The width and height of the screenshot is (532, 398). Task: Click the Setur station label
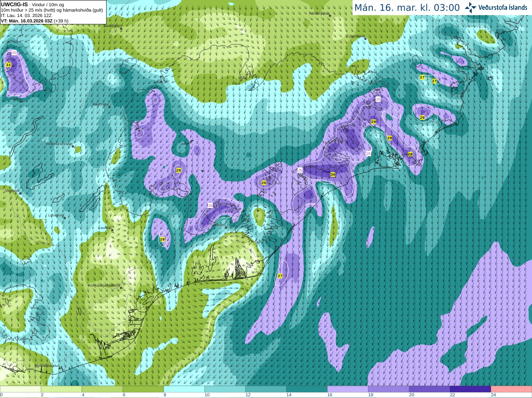pos(17,99)
